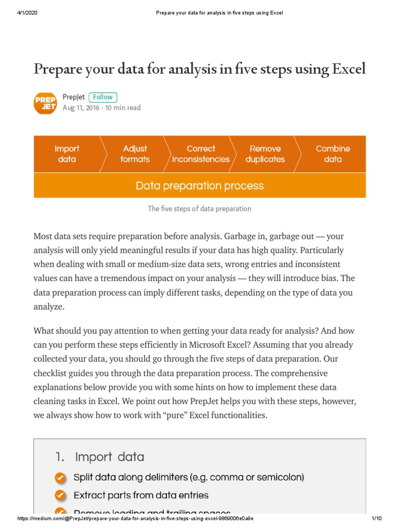The width and height of the screenshot is (399, 532).
Task: Open the medium.com URL in the footer
Action: tap(136, 518)
